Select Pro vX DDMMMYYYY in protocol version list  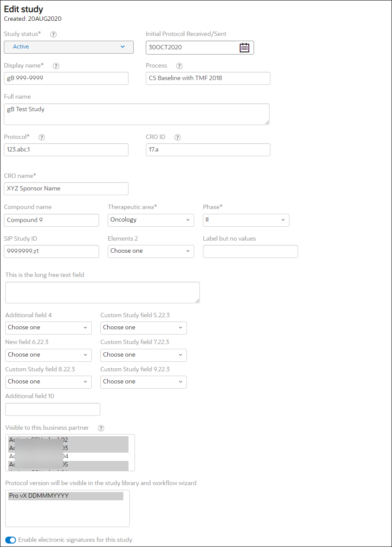click(66, 496)
